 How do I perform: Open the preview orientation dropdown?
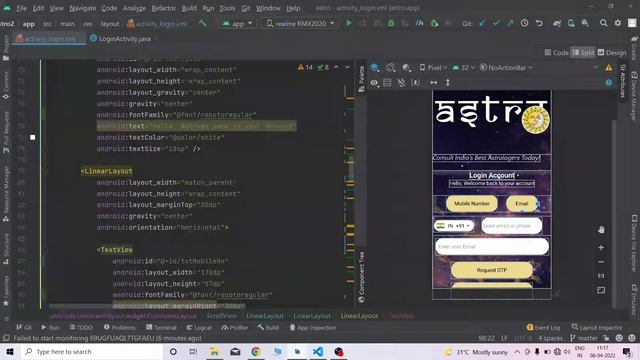(x=391, y=68)
